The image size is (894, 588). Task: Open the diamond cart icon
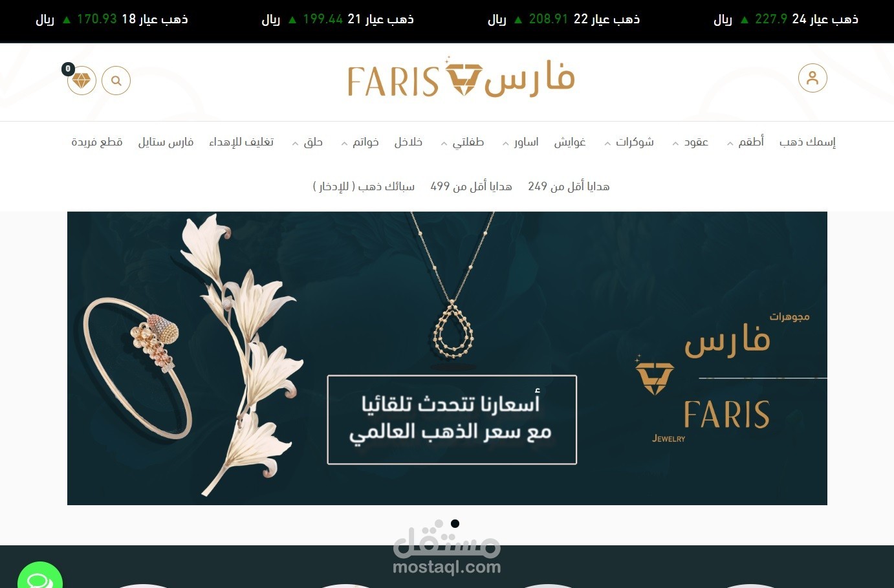tap(82, 81)
